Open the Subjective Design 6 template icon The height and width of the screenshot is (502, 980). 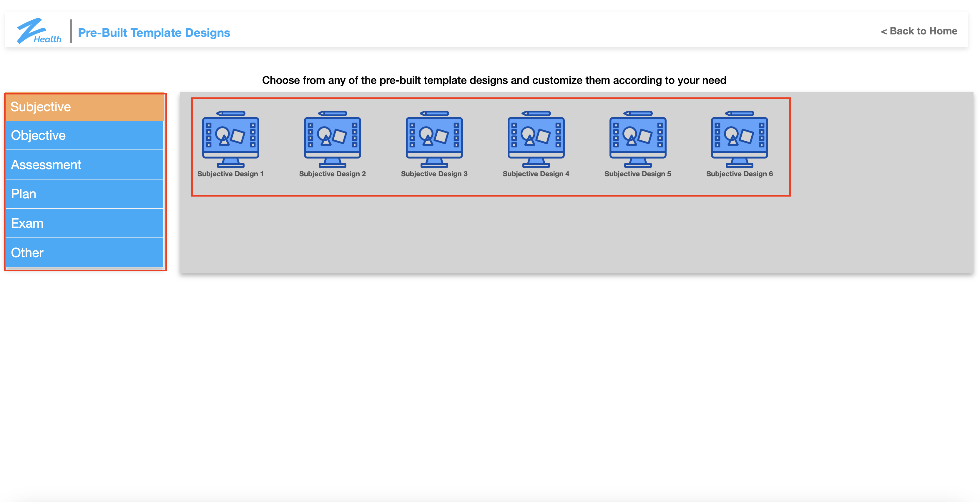point(740,139)
